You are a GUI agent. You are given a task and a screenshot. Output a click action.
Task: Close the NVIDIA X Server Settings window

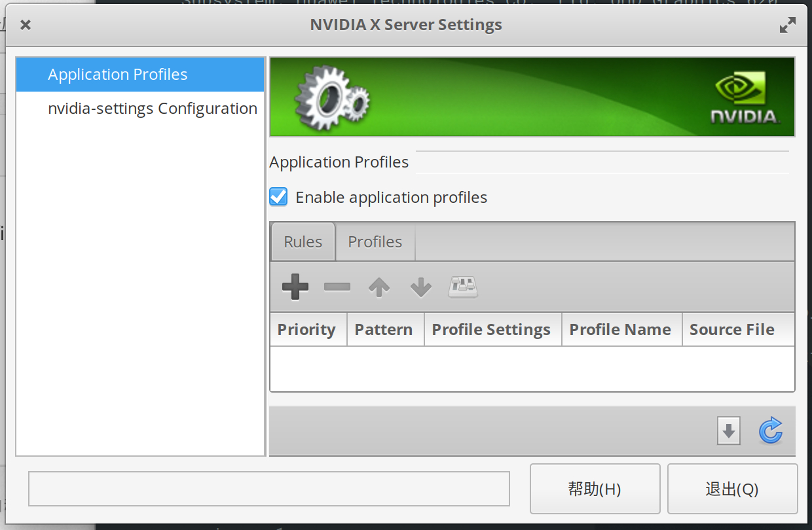26,26
